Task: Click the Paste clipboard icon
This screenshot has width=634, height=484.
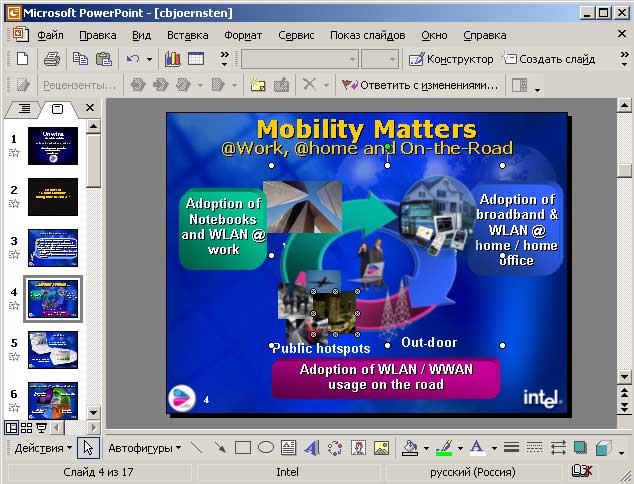Action: click(x=105, y=59)
